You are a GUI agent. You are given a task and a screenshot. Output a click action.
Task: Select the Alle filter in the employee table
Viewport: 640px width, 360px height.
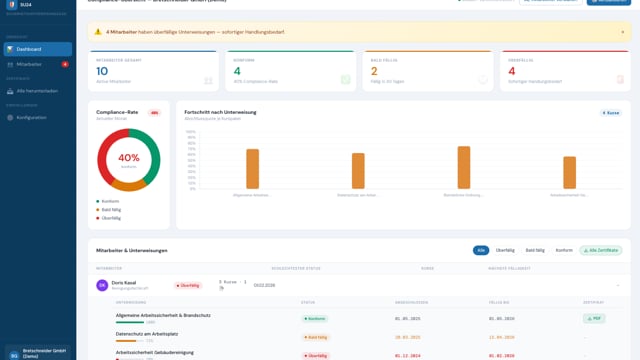pos(481,250)
